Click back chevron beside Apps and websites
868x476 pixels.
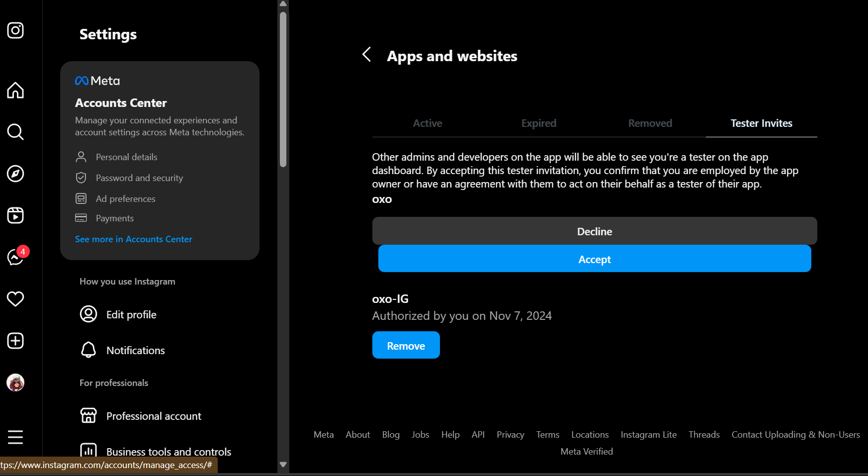(367, 55)
